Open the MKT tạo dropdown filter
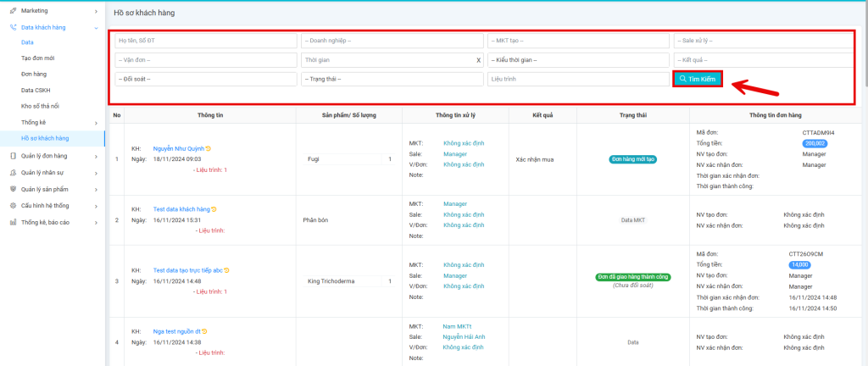 [578, 41]
